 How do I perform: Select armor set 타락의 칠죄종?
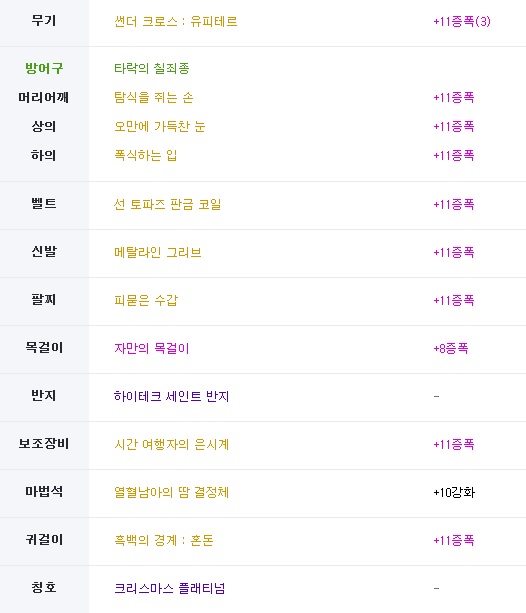coord(152,68)
